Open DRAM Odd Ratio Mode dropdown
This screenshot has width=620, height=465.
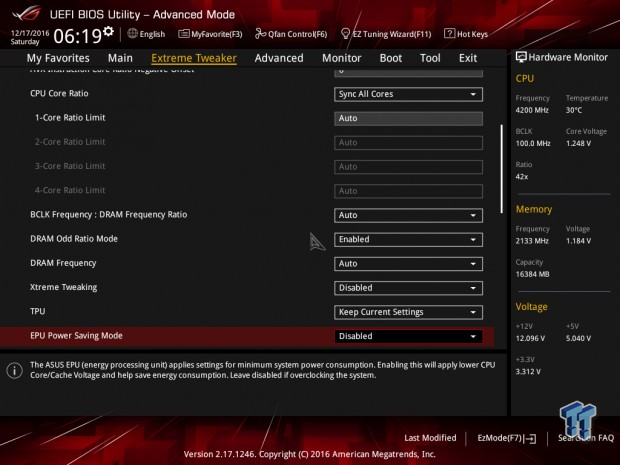pos(408,239)
